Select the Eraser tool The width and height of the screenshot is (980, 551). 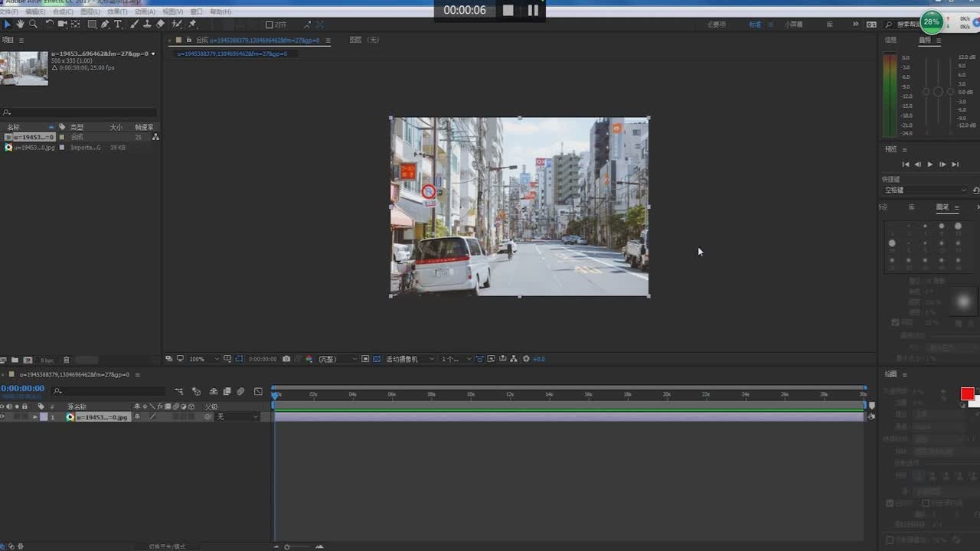click(x=160, y=24)
